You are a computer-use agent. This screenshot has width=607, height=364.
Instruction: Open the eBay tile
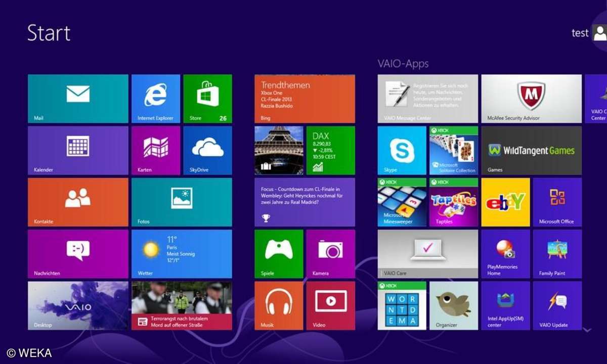click(506, 202)
